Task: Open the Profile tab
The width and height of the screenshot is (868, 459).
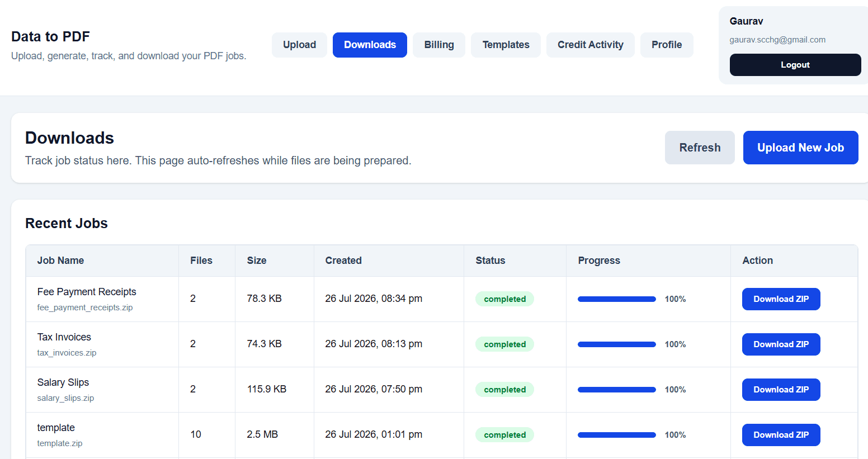Action: point(667,45)
